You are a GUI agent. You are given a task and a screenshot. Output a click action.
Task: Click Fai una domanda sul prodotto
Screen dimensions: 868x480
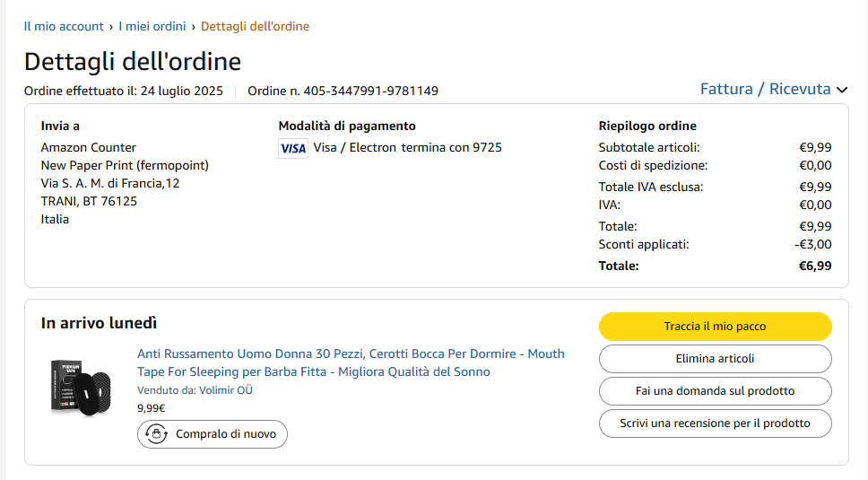pyautogui.click(x=715, y=391)
